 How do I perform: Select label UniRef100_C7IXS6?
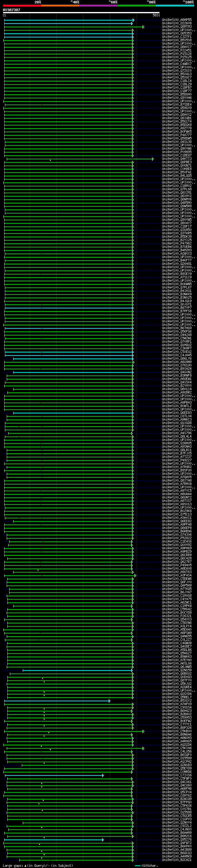[177, 775]
